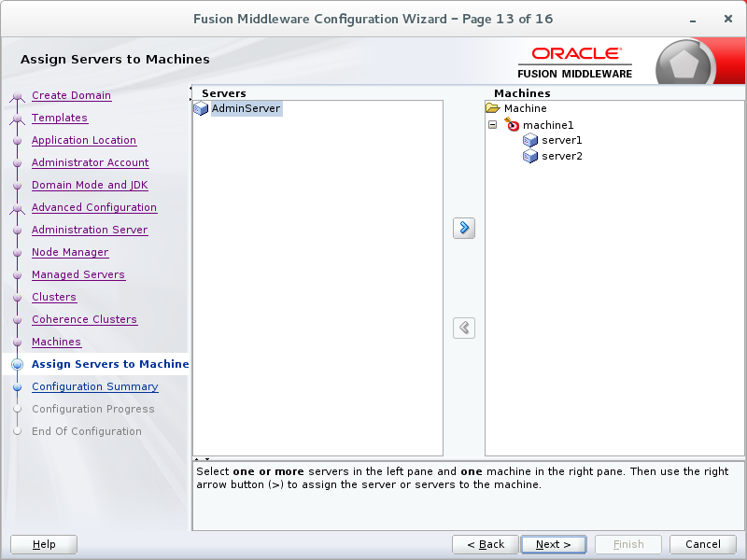This screenshot has height=560, width=747.
Task: Click the right arrow assign button
Action: (463, 228)
